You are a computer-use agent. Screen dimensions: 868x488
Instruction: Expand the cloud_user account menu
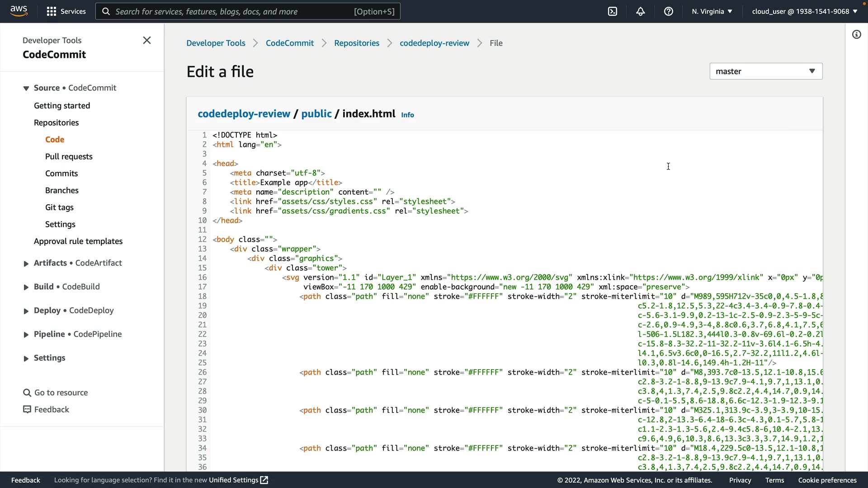click(805, 11)
